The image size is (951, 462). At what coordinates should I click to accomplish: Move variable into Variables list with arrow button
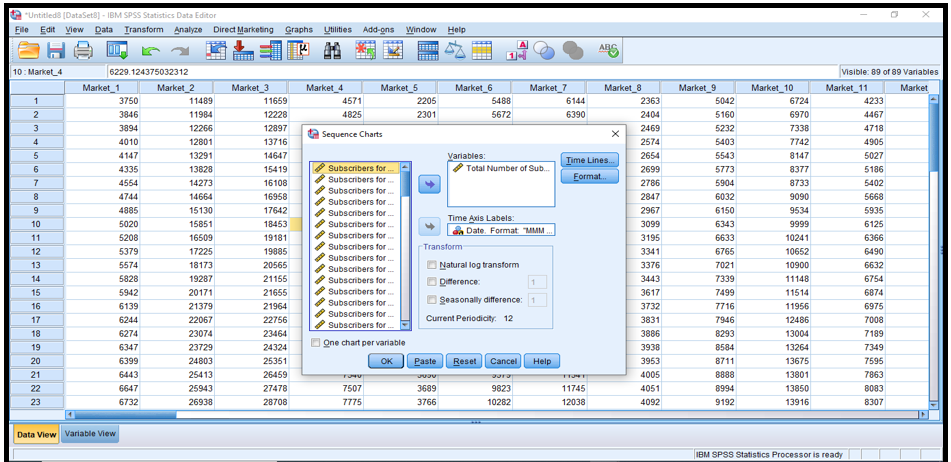[x=428, y=185]
